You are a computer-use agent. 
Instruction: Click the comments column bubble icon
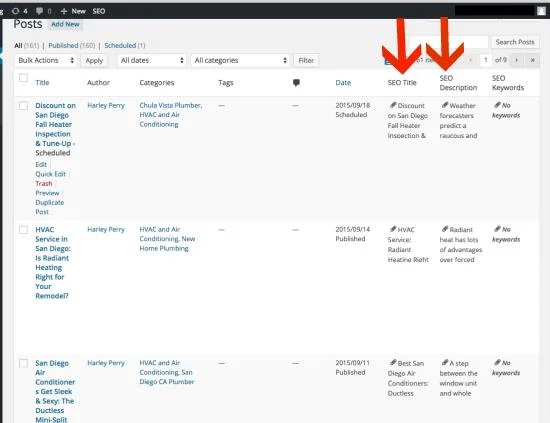coord(296,83)
